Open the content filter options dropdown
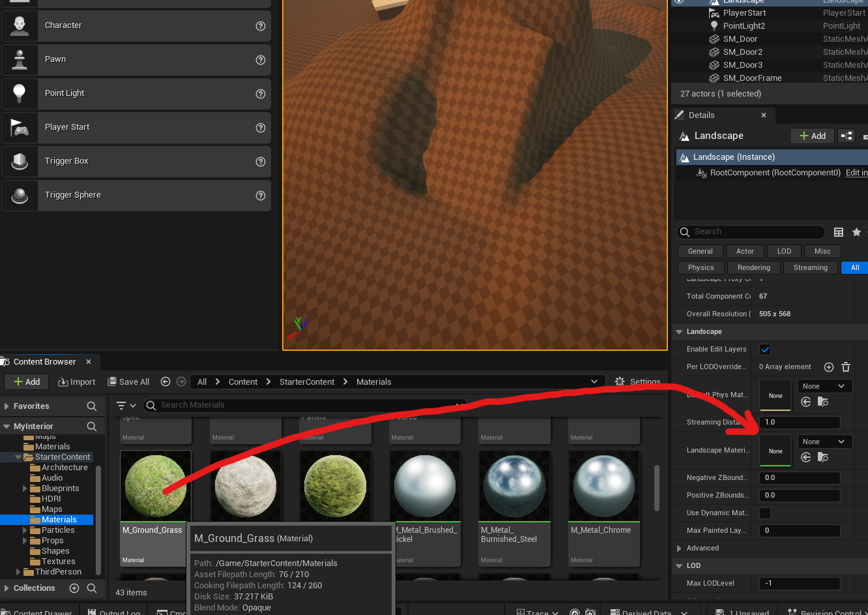 tap(126, 406)
